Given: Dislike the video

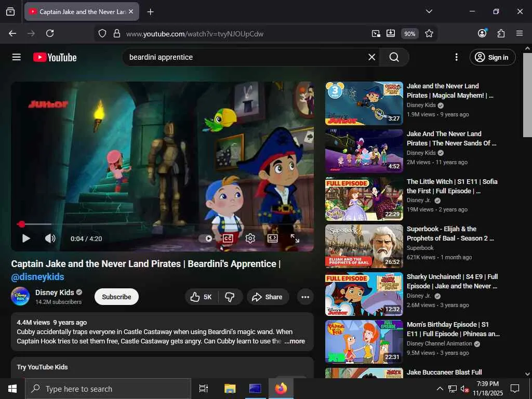Looking at the screenshot, I should (230, 297).
